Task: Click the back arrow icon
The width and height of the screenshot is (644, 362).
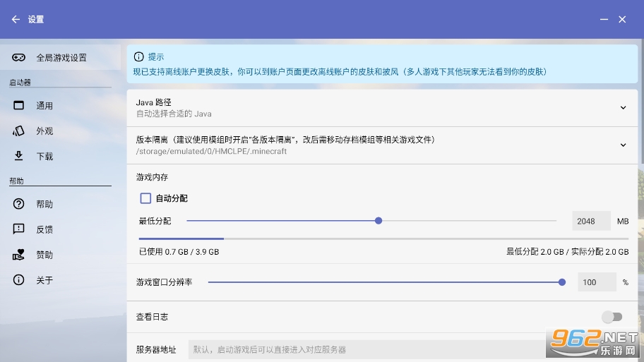Action: point(16,20)
